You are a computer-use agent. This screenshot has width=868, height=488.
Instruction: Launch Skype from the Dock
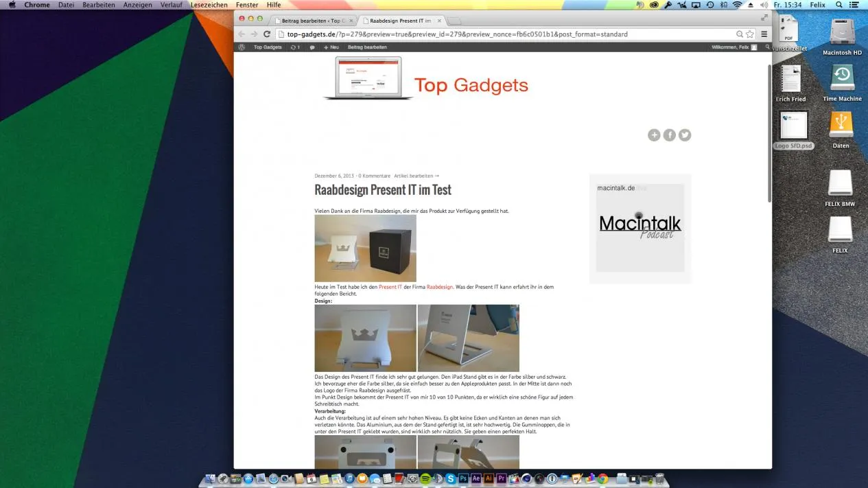451,479
